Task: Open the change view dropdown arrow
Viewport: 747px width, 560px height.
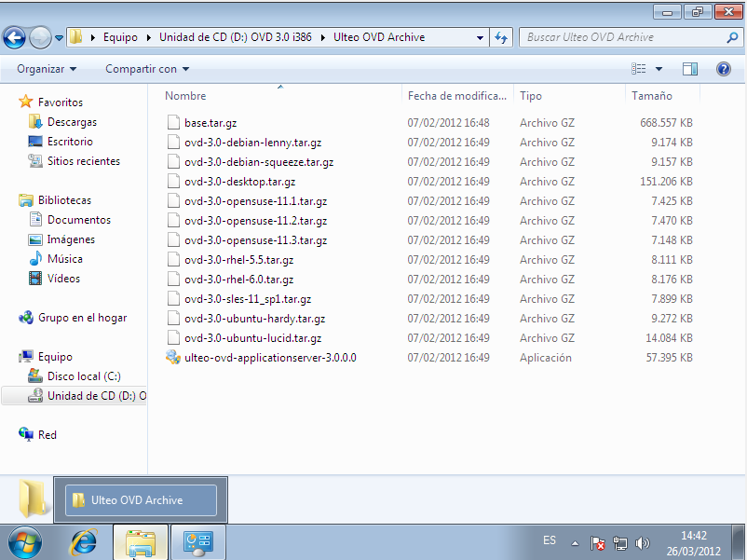Action: [659, 69]
